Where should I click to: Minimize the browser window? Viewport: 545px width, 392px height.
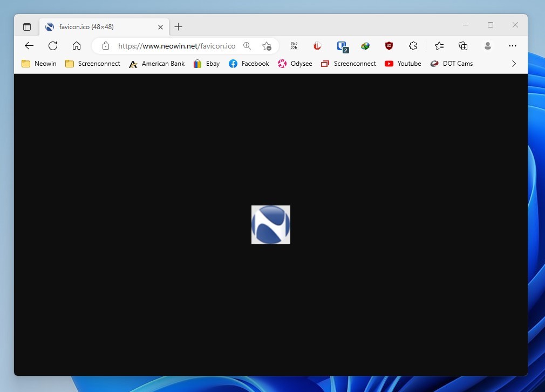pos(466,25)
